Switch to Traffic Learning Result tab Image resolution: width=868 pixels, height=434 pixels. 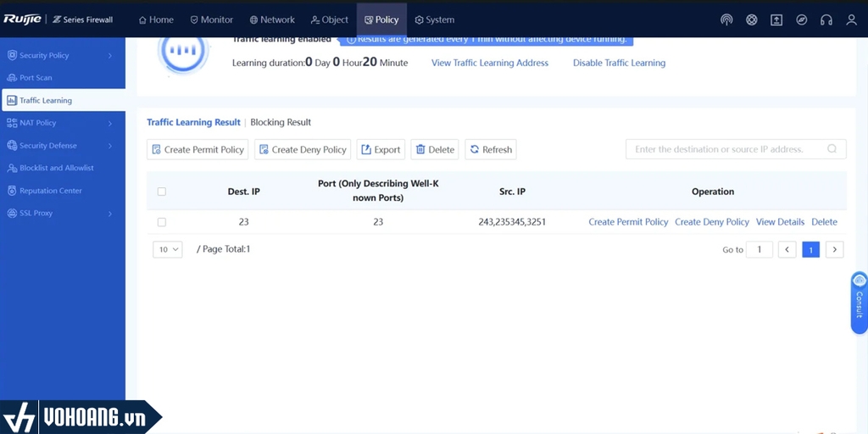(193, 122)
